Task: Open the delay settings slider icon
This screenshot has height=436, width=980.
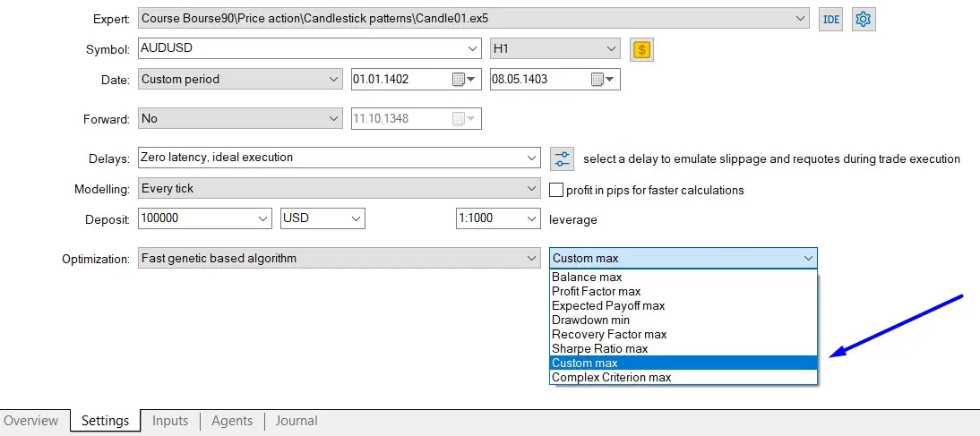Action: point(562,158)
